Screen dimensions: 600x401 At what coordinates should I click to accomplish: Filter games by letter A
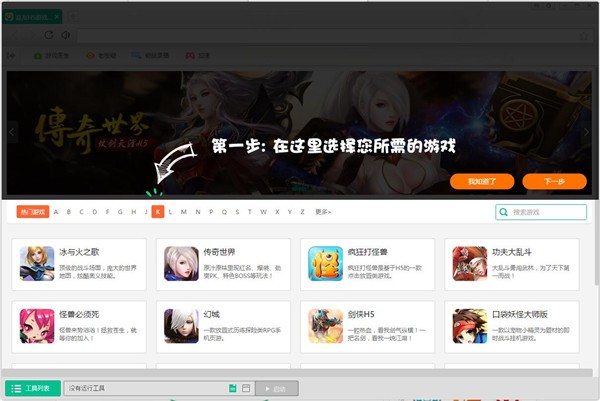coord(56,212)
